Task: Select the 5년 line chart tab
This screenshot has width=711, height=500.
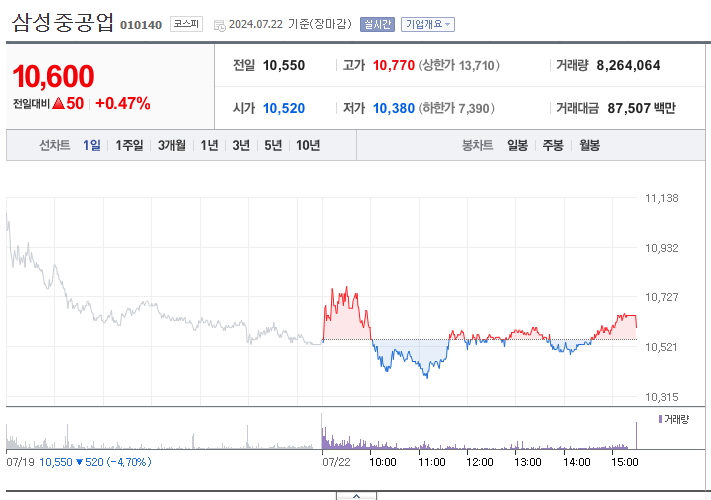Action: tap(273, 145)
